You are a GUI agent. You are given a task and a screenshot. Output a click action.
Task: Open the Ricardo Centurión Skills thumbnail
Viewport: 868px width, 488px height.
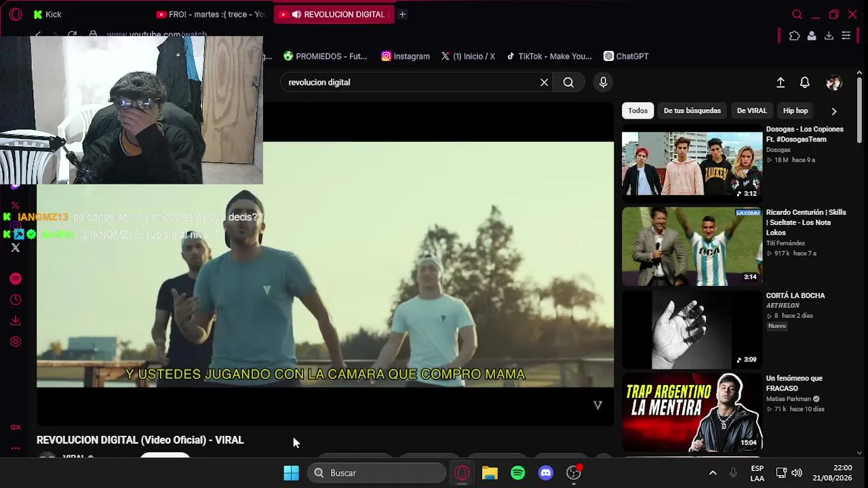(692, 246)
